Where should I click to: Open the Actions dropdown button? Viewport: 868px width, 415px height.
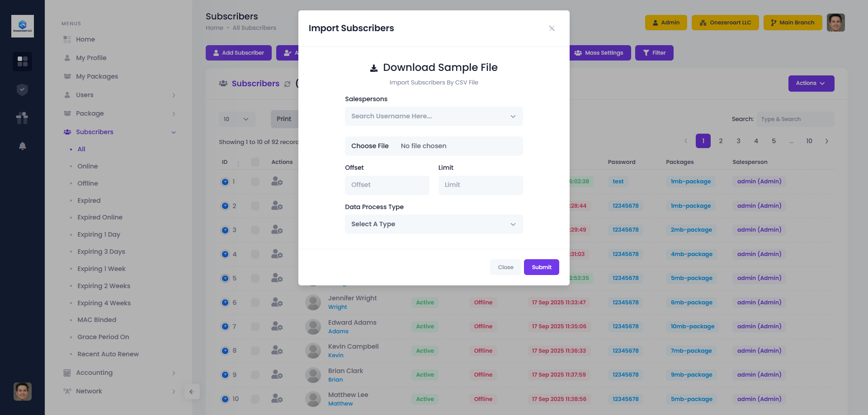point(811,84)
